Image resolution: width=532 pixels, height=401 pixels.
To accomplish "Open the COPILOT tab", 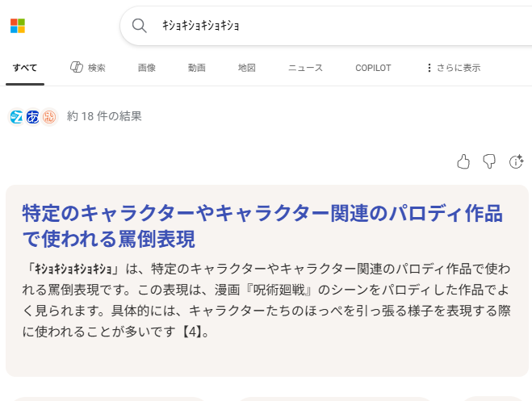I will [373, 68].
